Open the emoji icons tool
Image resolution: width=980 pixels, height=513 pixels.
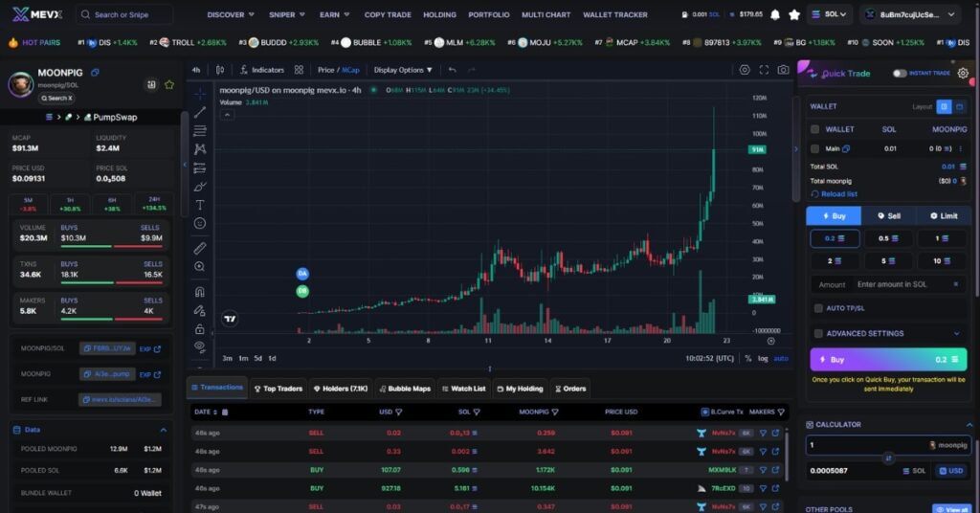coord(199,223)
